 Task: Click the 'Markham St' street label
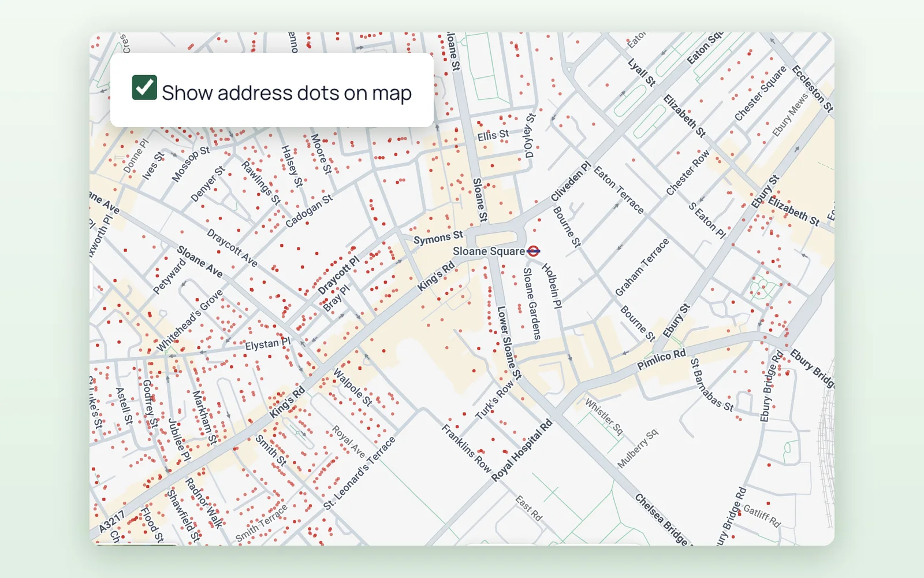click(x=204, y=417)
